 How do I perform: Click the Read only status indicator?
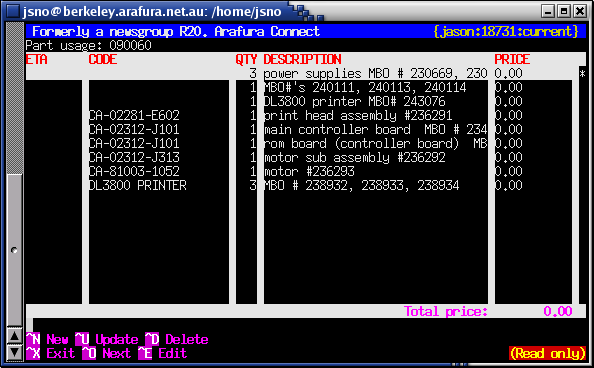click(x=548, y=353)
